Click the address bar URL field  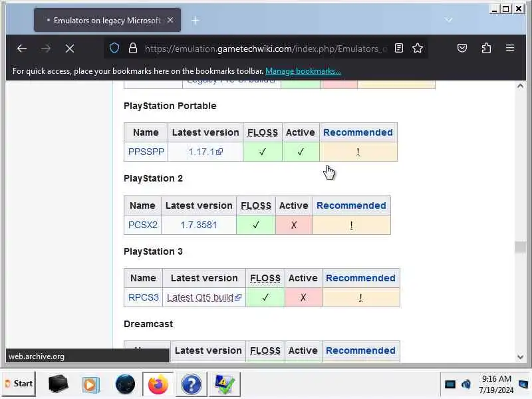click(x=259, y=48)
